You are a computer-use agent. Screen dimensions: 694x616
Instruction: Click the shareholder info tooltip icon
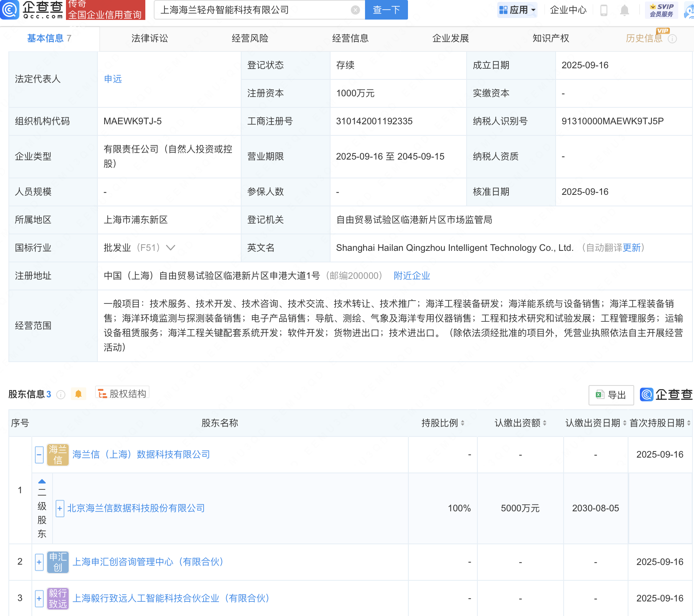point(61,394)
